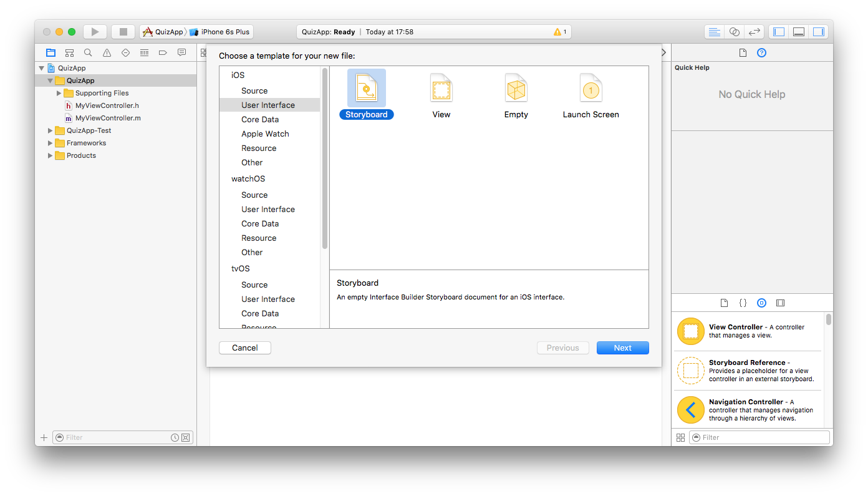Show the File inspector

743,53
